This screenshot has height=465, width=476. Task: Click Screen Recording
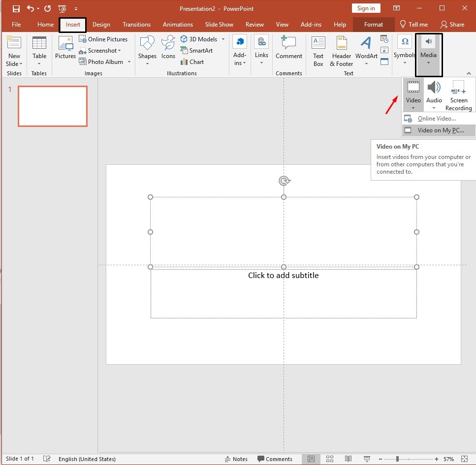click(x=458, y=95)
